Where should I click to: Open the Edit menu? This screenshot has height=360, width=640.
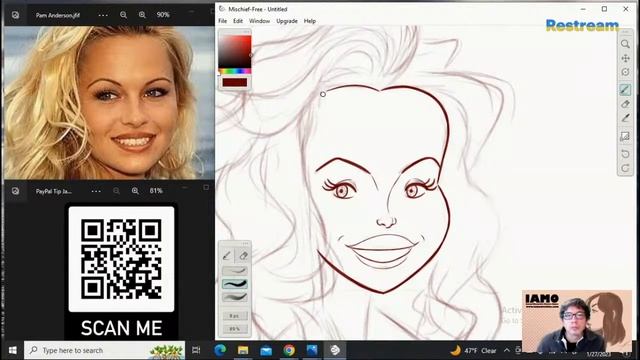pyautogui.click(x=238, y=21)
